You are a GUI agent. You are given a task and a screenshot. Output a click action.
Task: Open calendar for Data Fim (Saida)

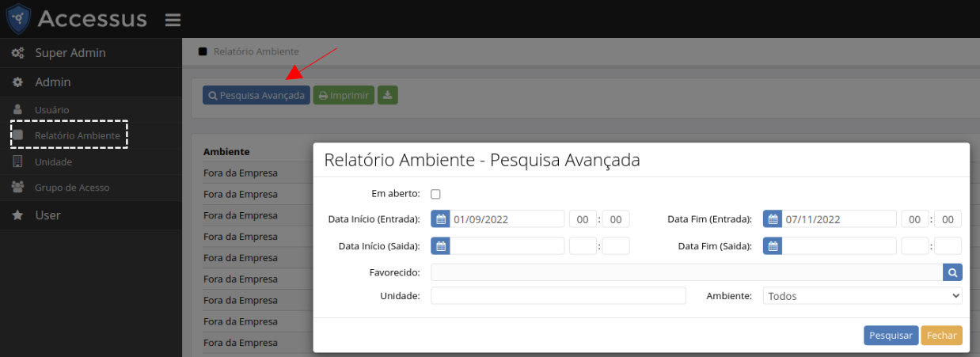coord(773,246)
